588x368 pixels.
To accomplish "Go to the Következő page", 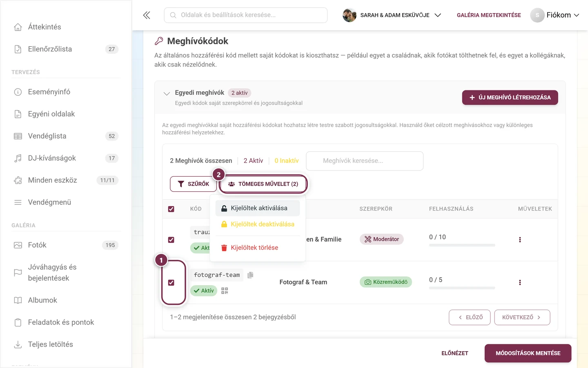I will click(522, 317).
